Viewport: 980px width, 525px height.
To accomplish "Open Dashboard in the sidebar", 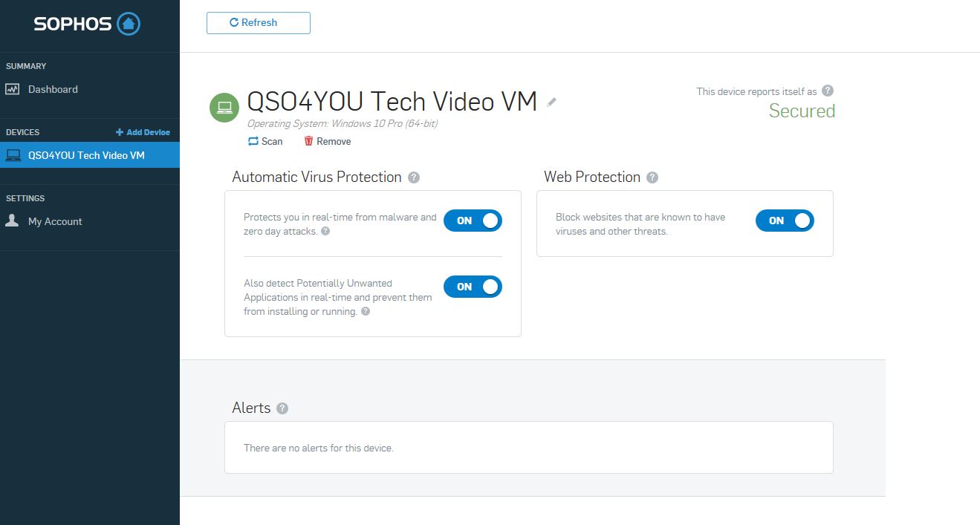I will click(x=53, y=89).
